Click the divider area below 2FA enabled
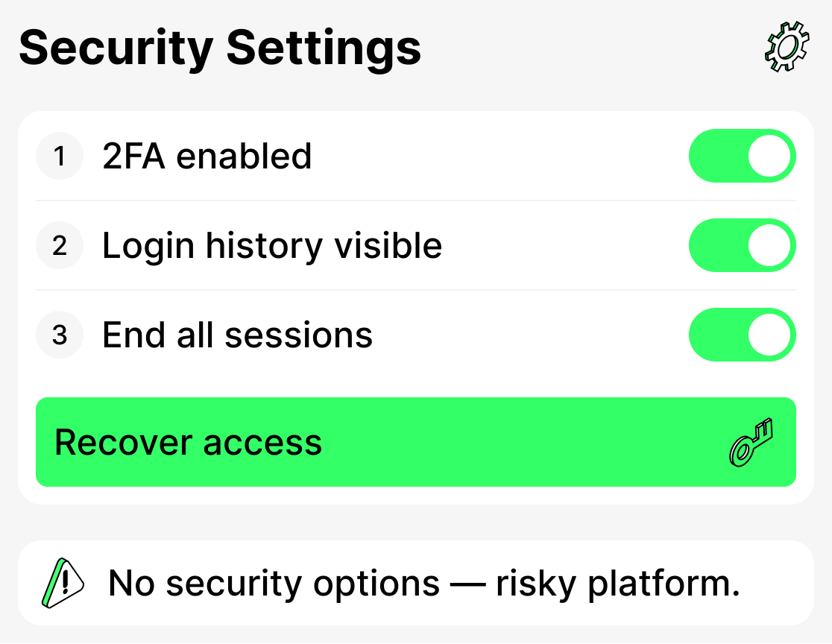 click(x=416, y=201)
